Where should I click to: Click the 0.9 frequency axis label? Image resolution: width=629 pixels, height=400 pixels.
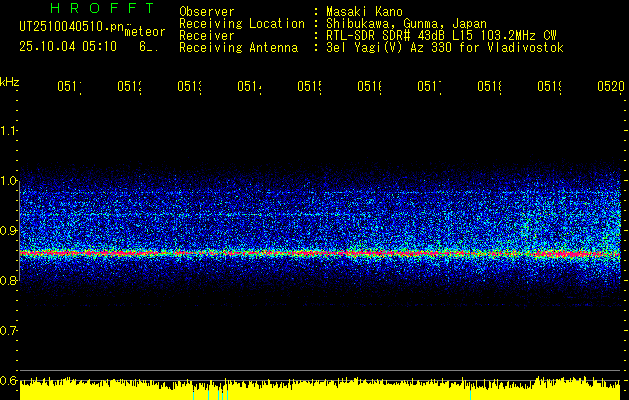(9, 231)
